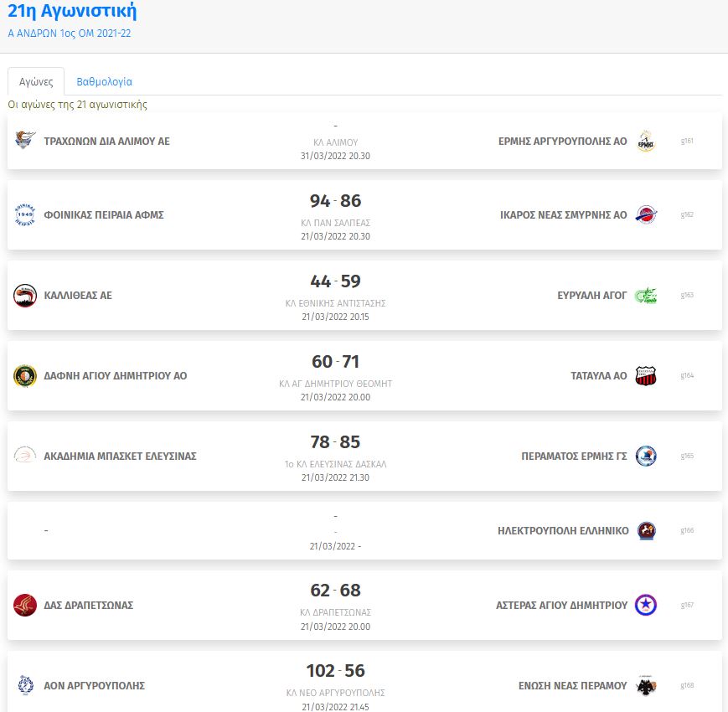Viewport: 728px width, 712px height.
Task: Open team page ΔΑΦΝΗ ΑΓΙΟΥ ΔΗΜΗΤΡΙΟΥ ΑΟ
Action: click(115, 375)
